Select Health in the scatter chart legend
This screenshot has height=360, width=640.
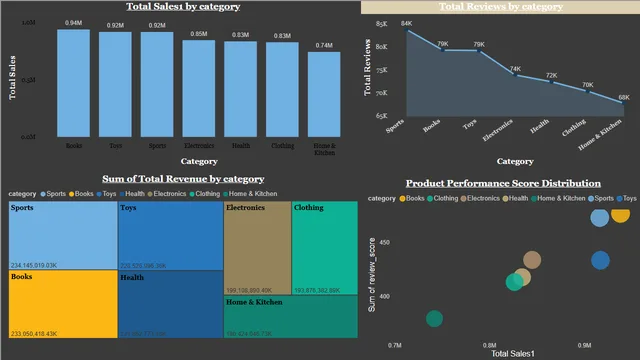515,198
